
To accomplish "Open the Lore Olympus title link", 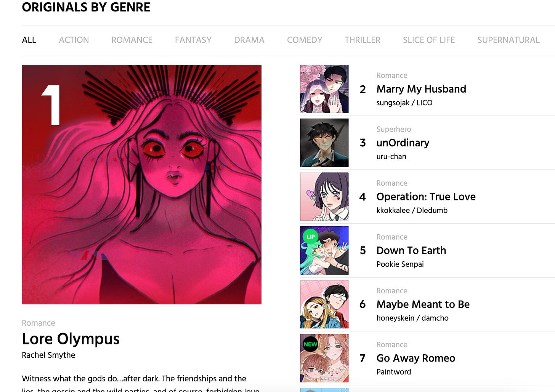I will click(71, 339).
